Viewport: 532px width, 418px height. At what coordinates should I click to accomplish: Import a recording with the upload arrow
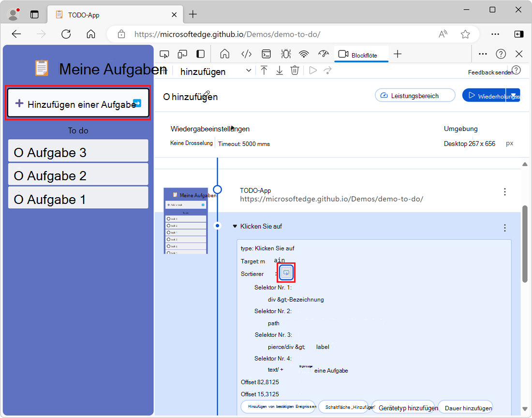pyautogui.click(x=264, y=71)
